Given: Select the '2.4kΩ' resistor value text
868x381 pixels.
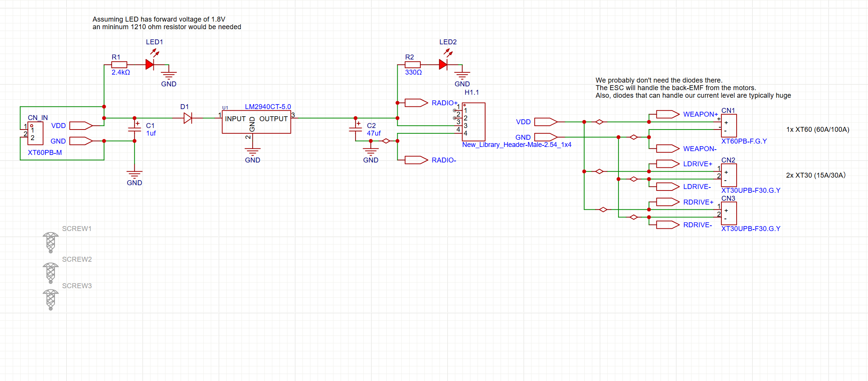Looking at the screenshot, I should (121, 72).
